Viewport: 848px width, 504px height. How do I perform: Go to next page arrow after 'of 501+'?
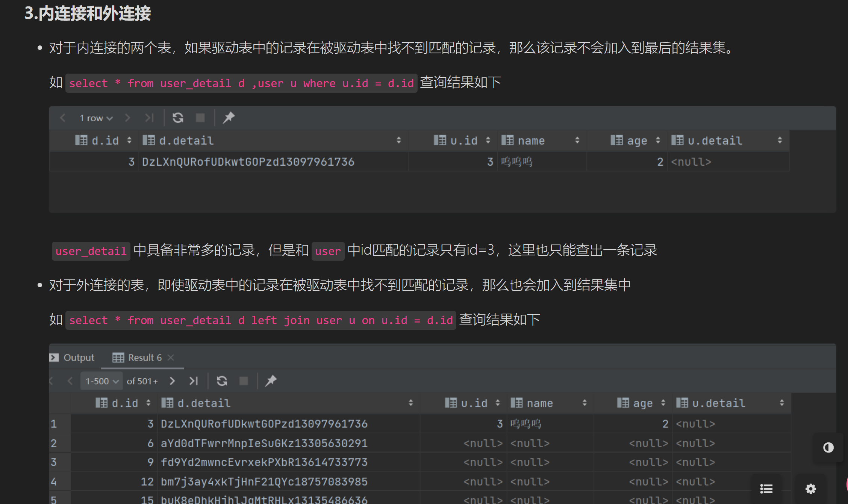172,381
